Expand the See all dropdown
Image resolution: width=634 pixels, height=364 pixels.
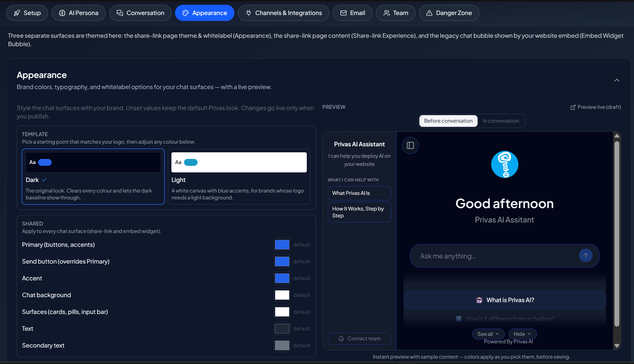tap(488, 334)
